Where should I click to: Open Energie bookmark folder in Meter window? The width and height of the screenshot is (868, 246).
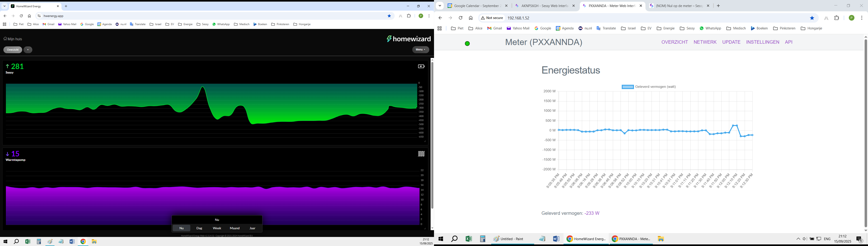click(x=665, y=29)
